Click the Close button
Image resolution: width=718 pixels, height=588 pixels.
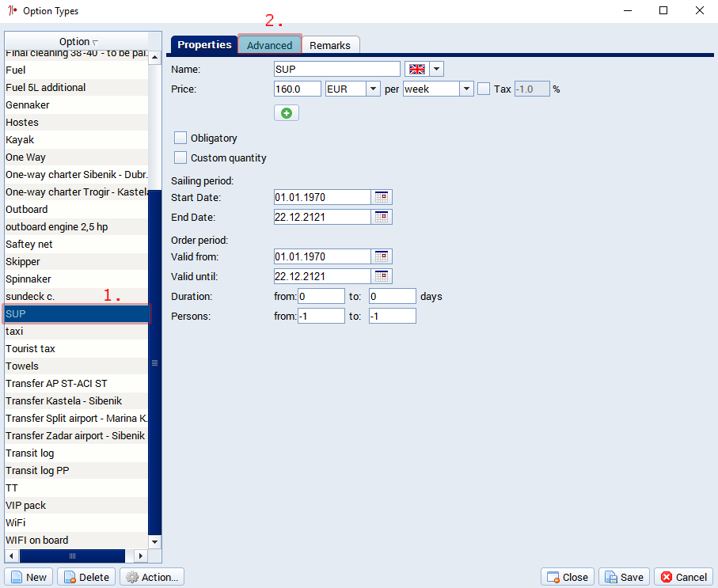[568, 577]
